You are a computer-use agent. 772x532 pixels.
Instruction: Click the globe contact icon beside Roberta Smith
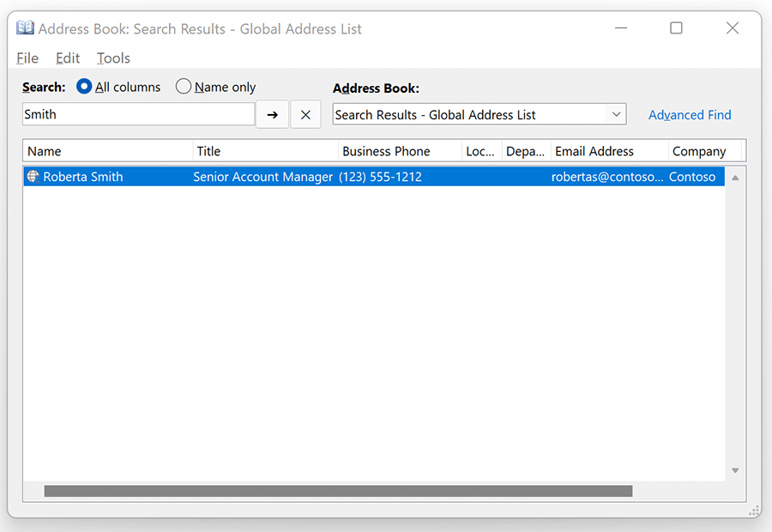coord(33,177)
